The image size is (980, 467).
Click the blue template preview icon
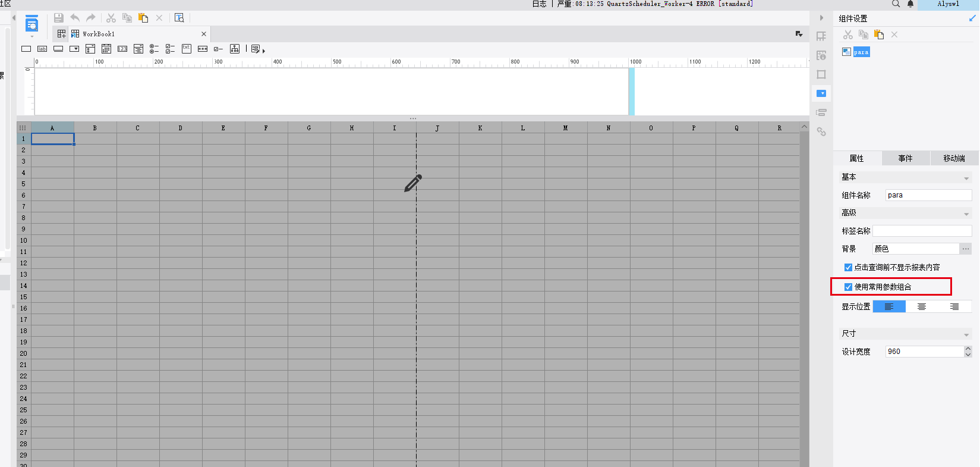pyautogui.click(x=31, y=24)
